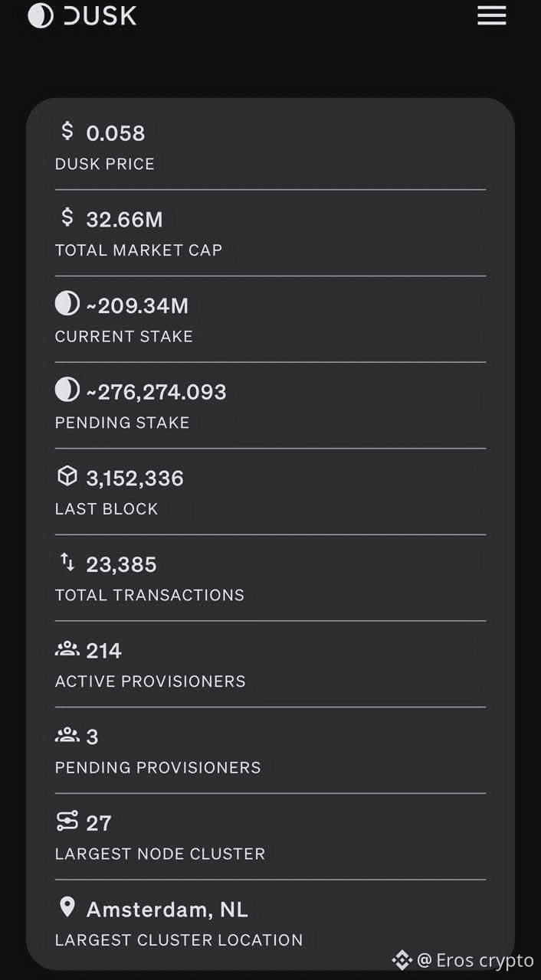Viewport: 541px width, 980px height.
Task: Click the Dusk coin icon for pending stake
Action: click(67, 390)
